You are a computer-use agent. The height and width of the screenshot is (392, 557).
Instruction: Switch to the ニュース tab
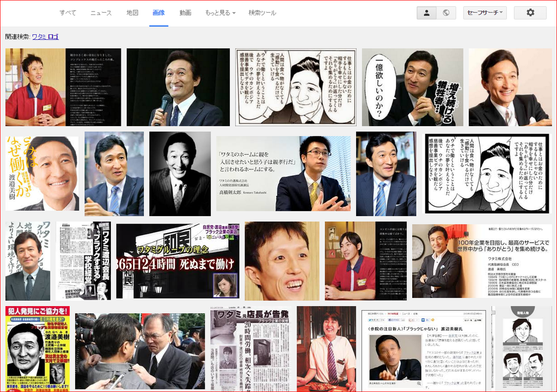pos(101,13)
